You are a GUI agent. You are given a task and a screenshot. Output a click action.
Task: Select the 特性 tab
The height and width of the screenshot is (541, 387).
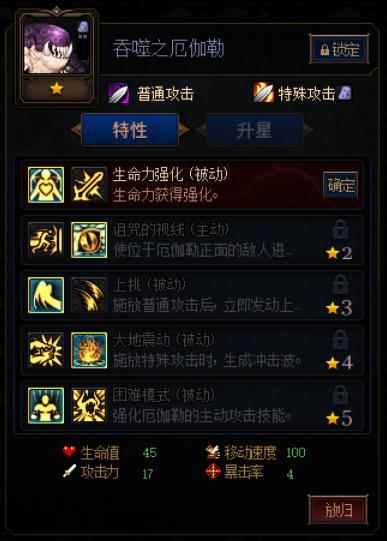(x=130, y=130)
